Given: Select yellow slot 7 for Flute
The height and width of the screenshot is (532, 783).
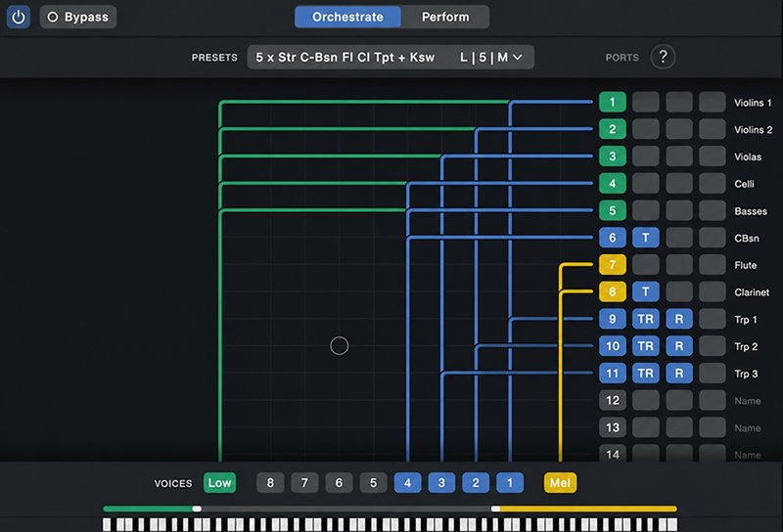Looking at the screenshot, I should click(613, 264).
